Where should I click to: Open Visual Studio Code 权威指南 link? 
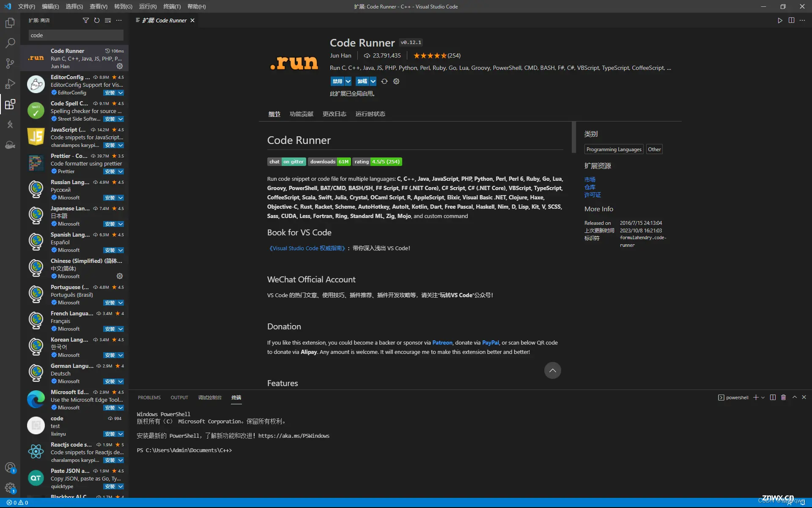point(307,248)
